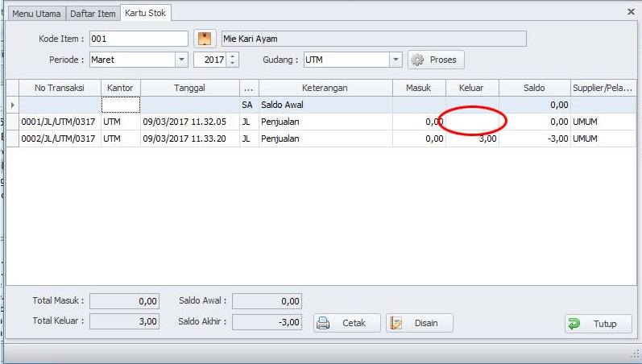Viewport: 642px width, 364px height.
Task: Focus the Kode Item input field
Action: pos(139,39)
